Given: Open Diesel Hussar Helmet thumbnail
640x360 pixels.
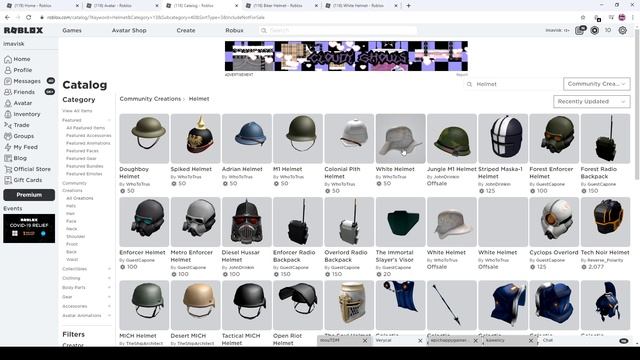Looking at the screenshot, I should point(247,222).
